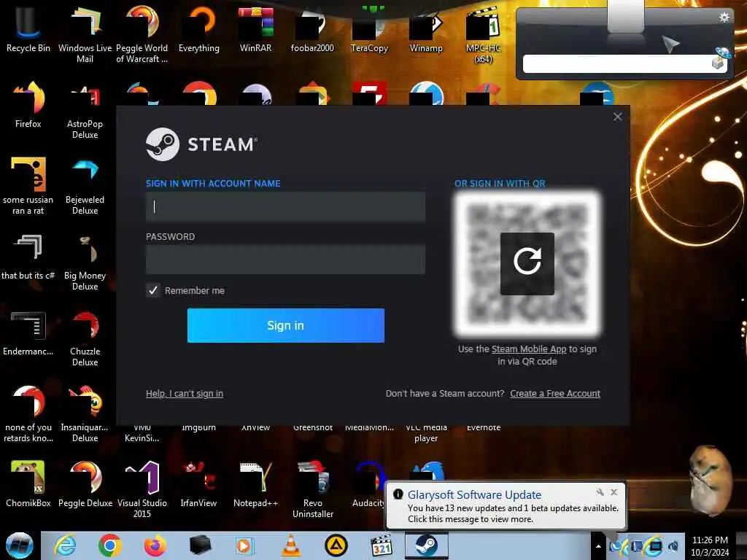Click the hamster desktop gadget
Screen dimensions: 747x560
point(709,481)
